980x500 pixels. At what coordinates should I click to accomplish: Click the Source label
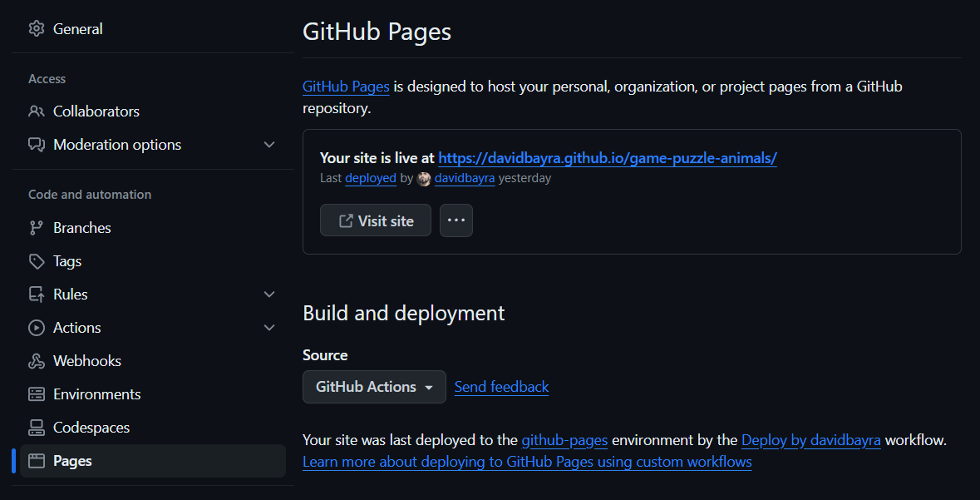tap(325, 354)
